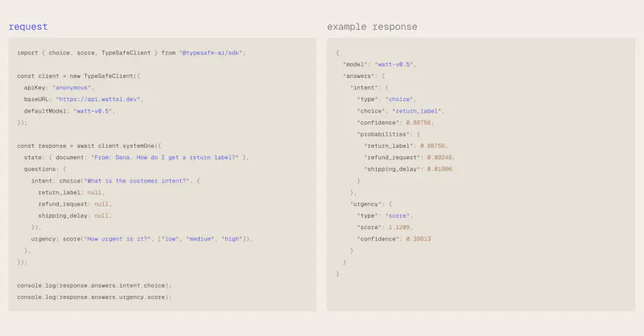Viewport: 644px width, 336px height.
Task: Select the "shipping_delay" probability 0.01996
Action: (440, 169)
